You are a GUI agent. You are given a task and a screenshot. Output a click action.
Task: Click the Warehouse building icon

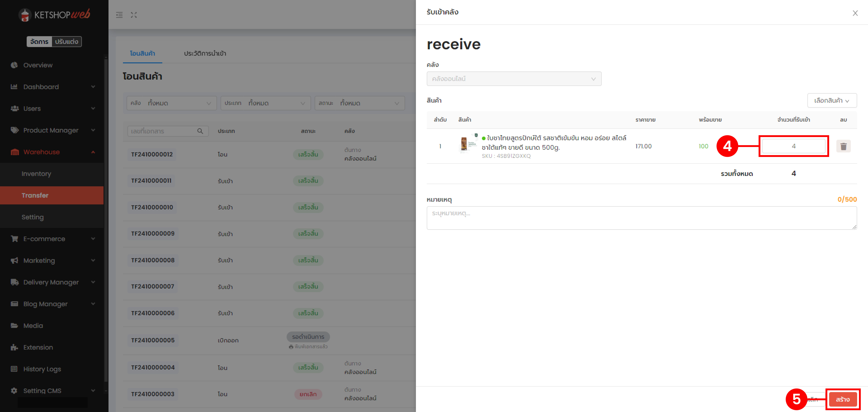[x=14, y=152]
